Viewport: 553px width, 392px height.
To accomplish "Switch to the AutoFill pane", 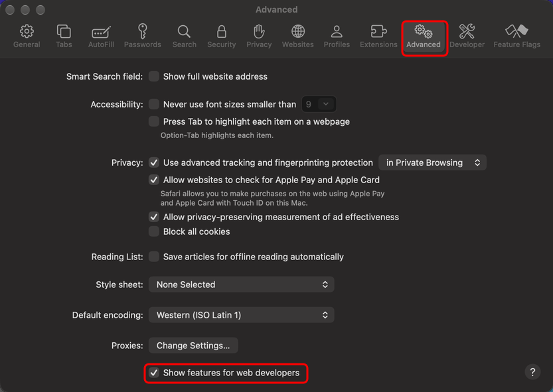I will (101, 36).
